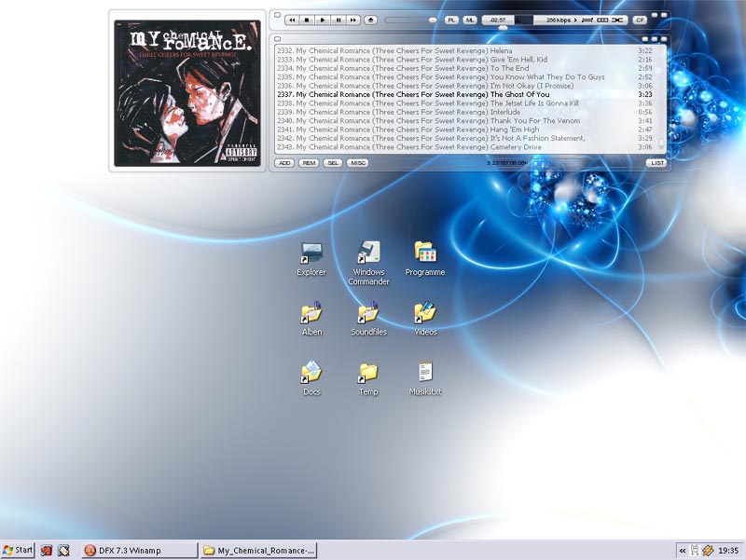The image size is (746, 560).
Task: Open the Temp folder shortcut
Action: pyautogui.click(x=368, y=378)
